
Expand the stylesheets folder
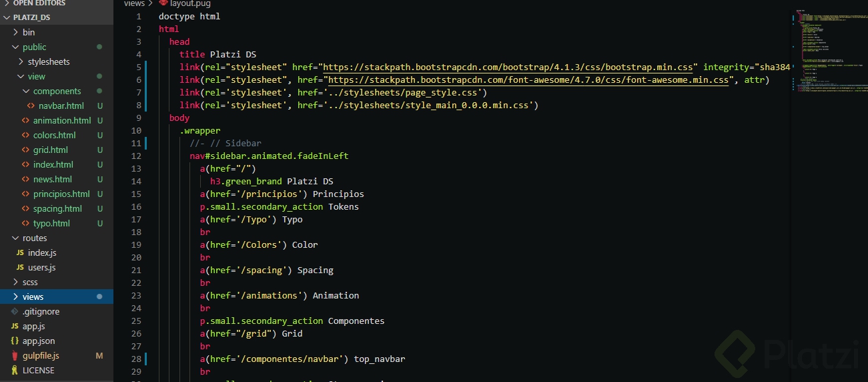click(x=21, y=62)
